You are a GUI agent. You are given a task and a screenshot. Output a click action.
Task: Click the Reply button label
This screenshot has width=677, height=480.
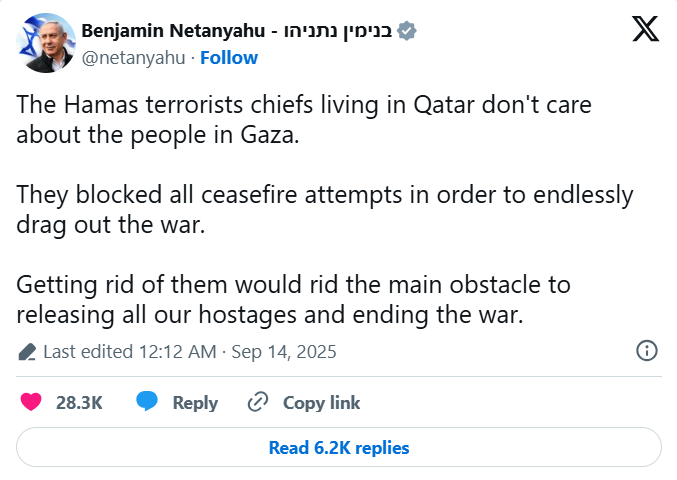point(195,402)
